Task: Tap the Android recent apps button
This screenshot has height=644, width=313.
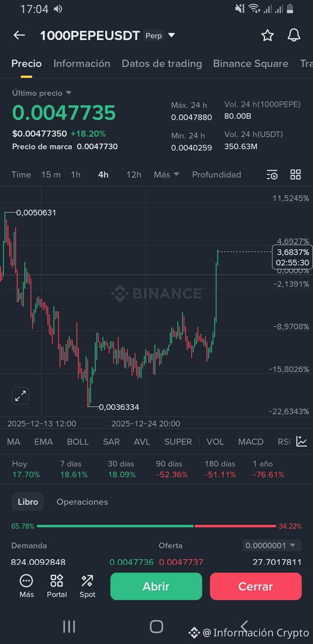Action: (x=69, y=627)
